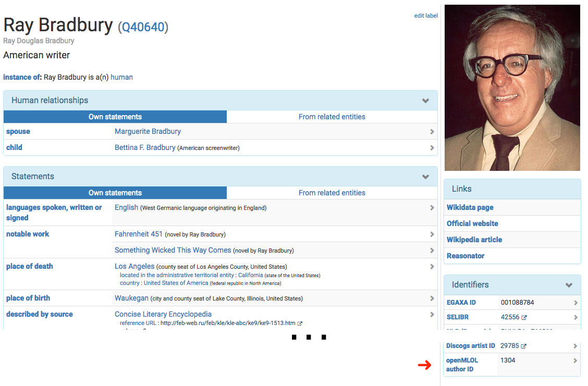Open the English language entry
This screenshot has height=386, width=588.
point(126,208)
